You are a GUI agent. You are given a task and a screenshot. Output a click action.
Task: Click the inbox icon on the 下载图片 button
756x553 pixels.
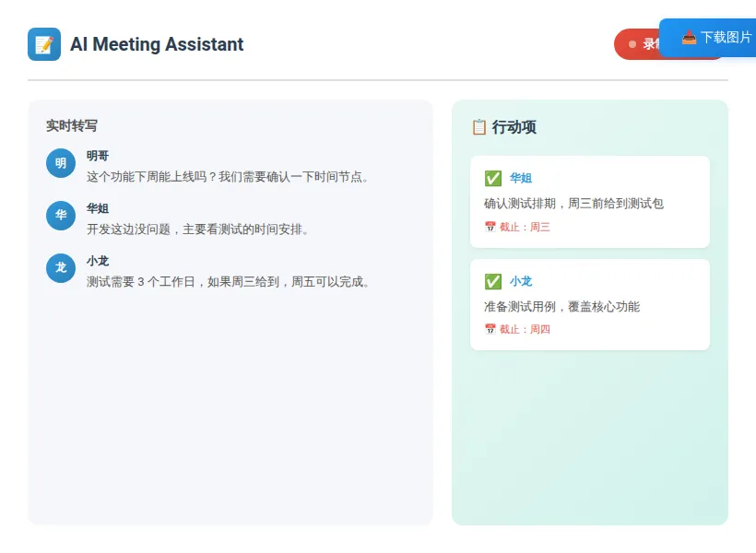click(691, 38)
